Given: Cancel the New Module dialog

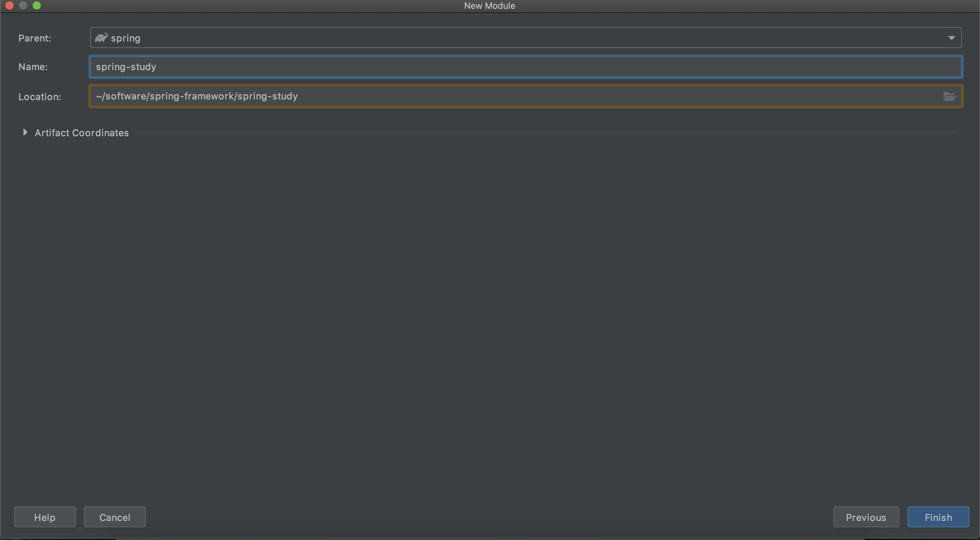Looking at the screenshot, I should point(115,517).
